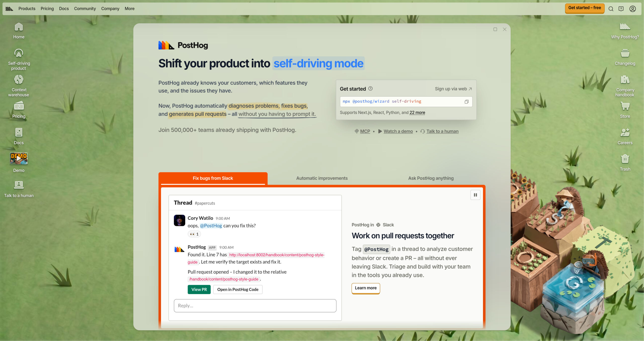Launch the Demo video thumbnail icon
644x341 pixels.
click(x=19, y=158)
